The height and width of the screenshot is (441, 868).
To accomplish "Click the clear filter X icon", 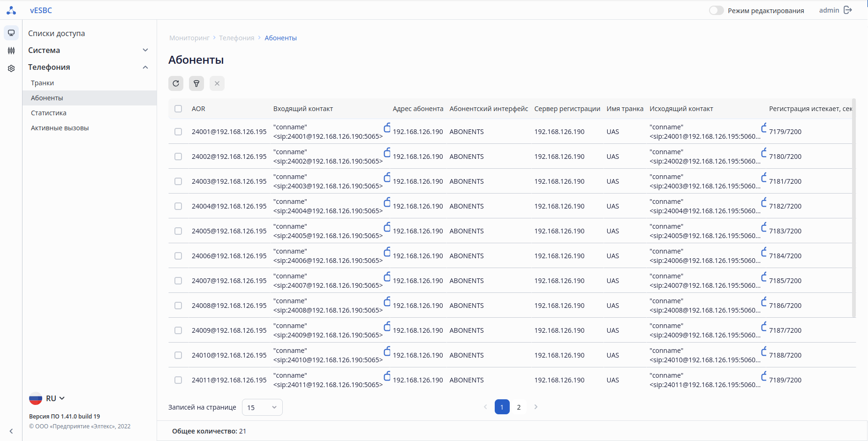I will tap(217, 83).
